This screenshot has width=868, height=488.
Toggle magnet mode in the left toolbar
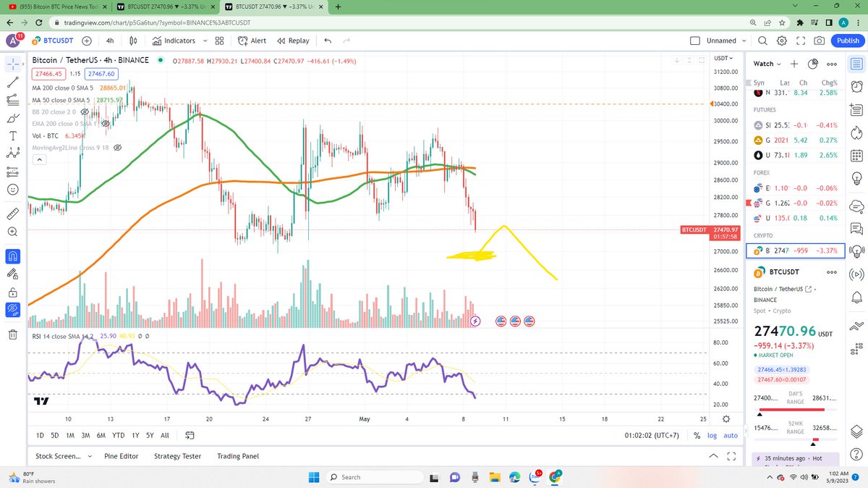[x=13, y=256]
